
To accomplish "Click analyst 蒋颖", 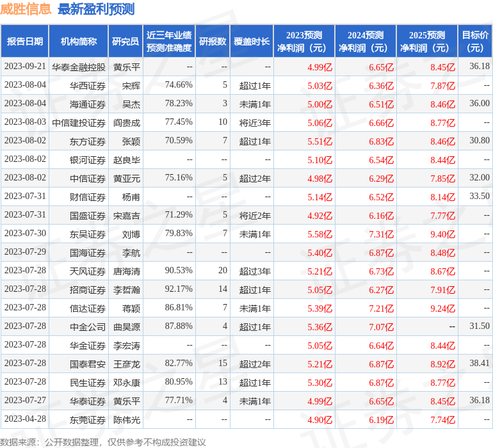I will tap(131, 308).
